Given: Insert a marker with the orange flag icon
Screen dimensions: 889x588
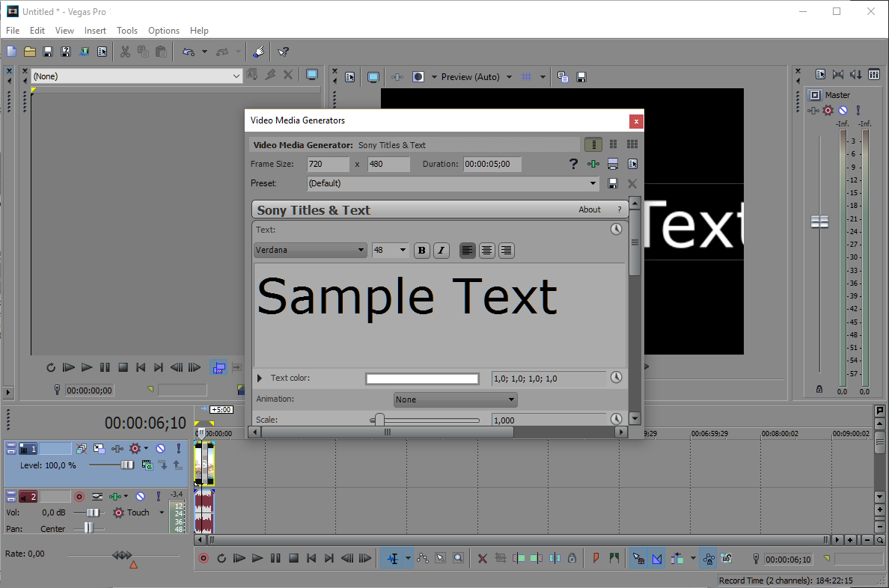Looking at the screenshot, I should click(596, 559).
